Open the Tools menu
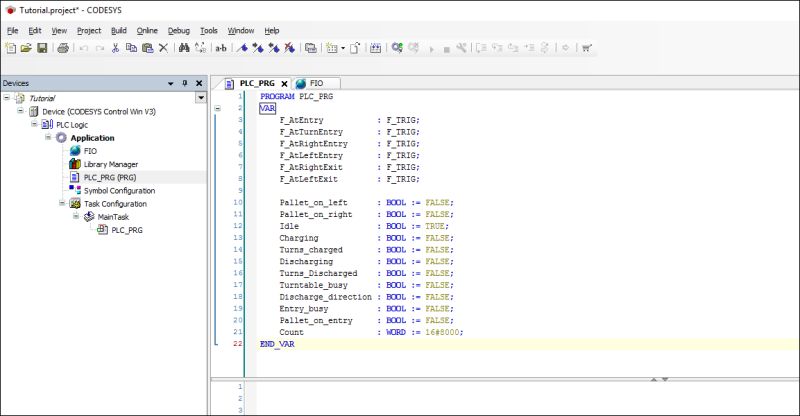The height and width of the screenshot is (416, 800). [x=209, y=31]
